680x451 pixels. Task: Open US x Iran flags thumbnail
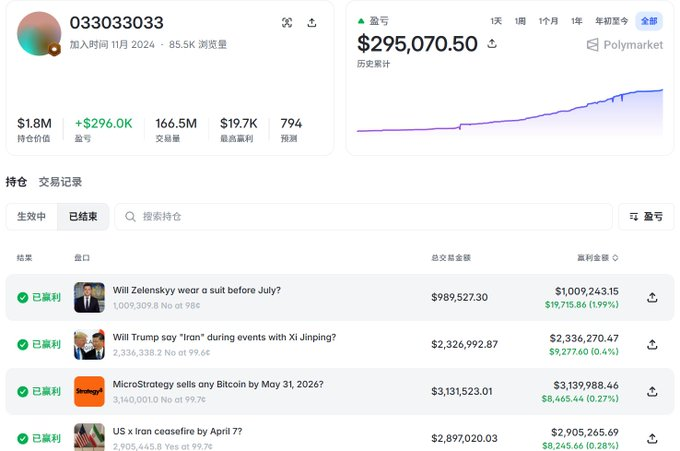89,437
